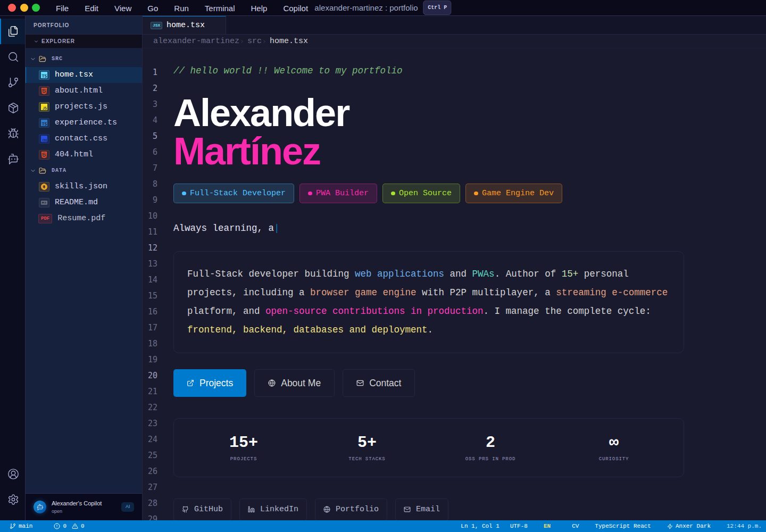This screenshot has width=766, height=532.
Task: Open Source Control branch icon
Action: pyautogui.click(x=13, y=82)
